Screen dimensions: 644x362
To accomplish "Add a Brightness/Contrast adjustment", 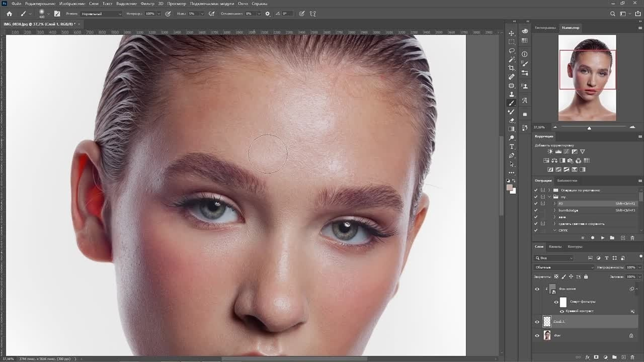I will [x=550, y=151].
